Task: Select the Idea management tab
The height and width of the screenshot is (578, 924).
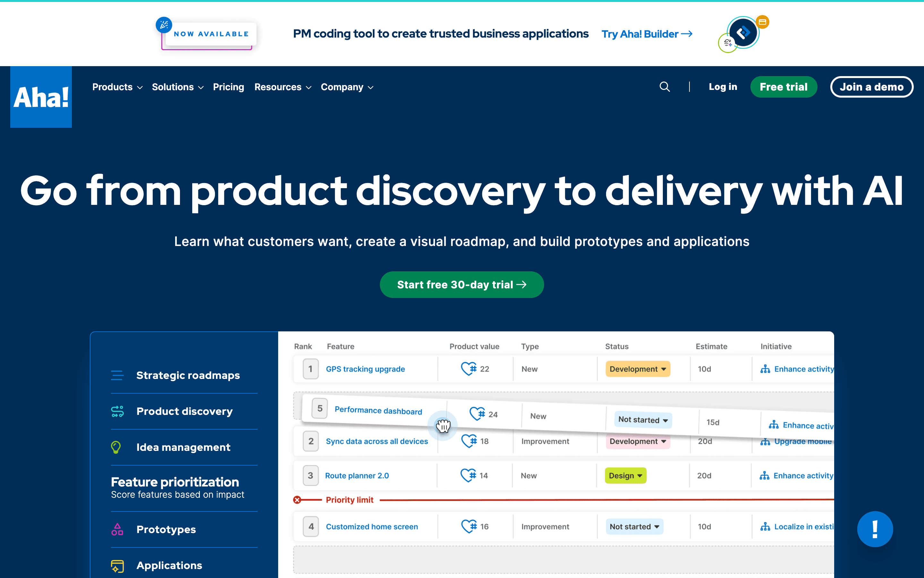Action: pos(184,447)
